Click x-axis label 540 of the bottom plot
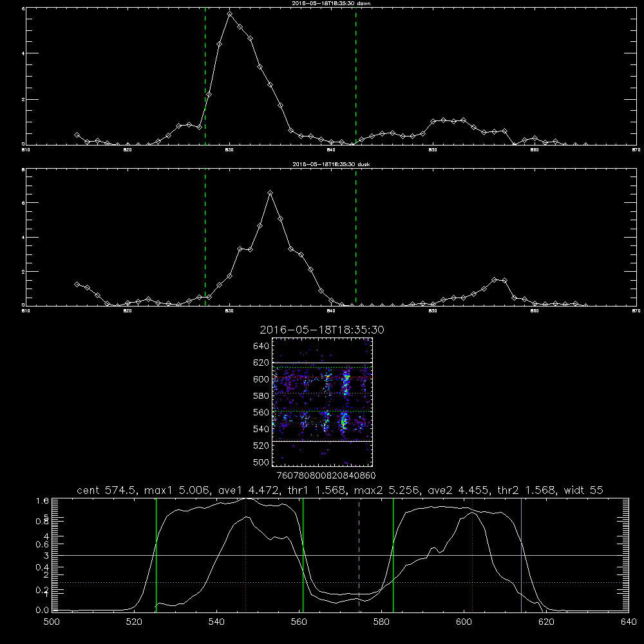The image size is (644, 644). pos(216,622)
